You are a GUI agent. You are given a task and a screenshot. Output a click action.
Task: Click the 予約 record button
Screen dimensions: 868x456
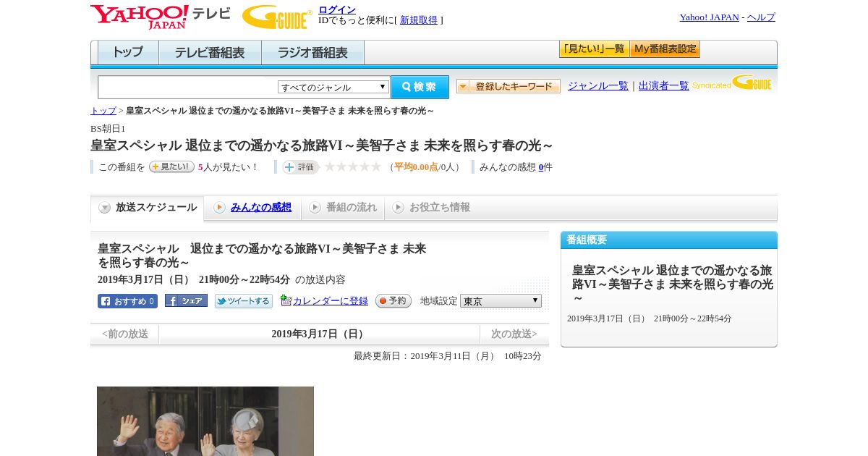[x=393, y=300]
